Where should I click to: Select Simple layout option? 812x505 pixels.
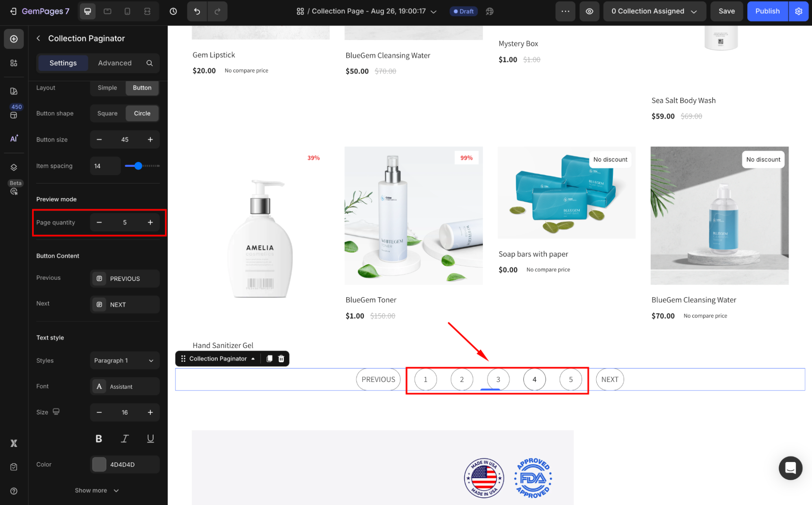tap(107, 88)
